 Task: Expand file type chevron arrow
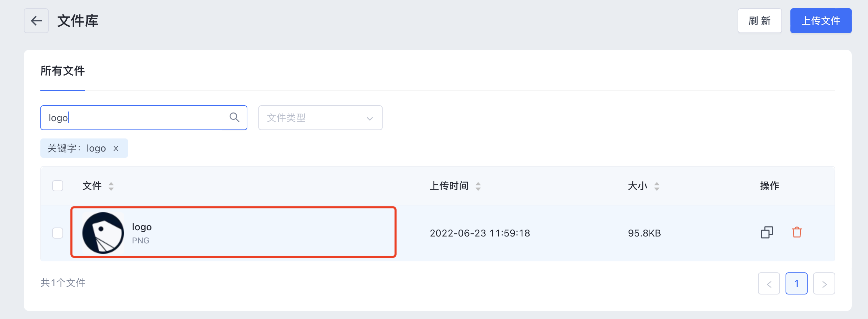click(369, 118)
